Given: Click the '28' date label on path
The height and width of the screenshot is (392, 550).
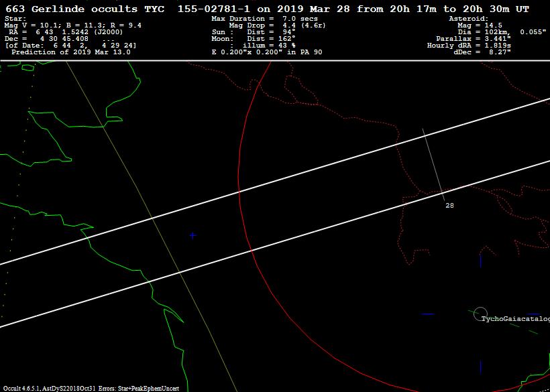Looking at the screenshot, I should coord(449,206).
